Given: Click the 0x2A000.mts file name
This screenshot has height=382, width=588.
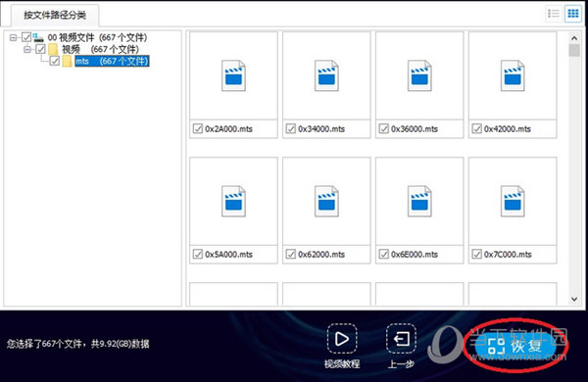Looking at the screenshot, I should point(228,129).
